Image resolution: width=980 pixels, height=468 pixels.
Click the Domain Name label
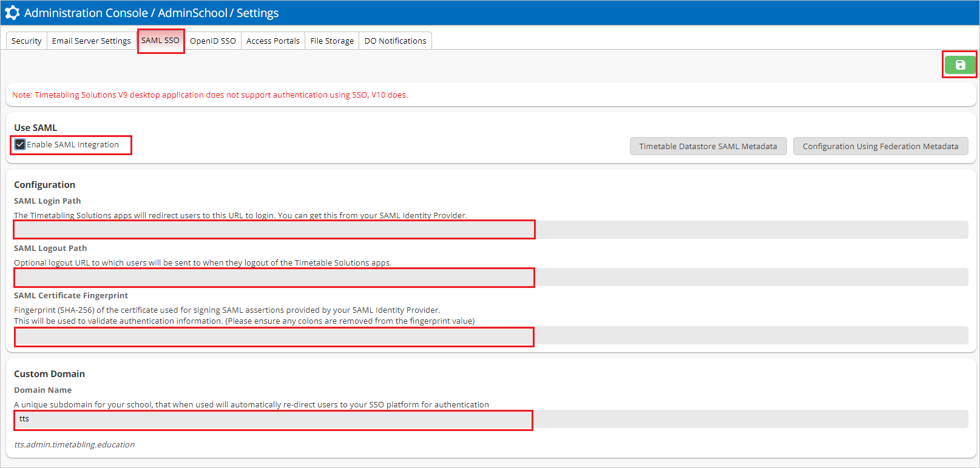click(43, 390)
